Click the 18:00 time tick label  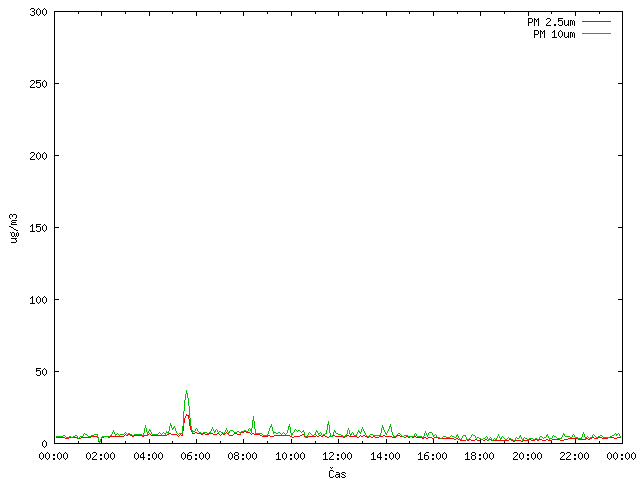coord(480,456)
